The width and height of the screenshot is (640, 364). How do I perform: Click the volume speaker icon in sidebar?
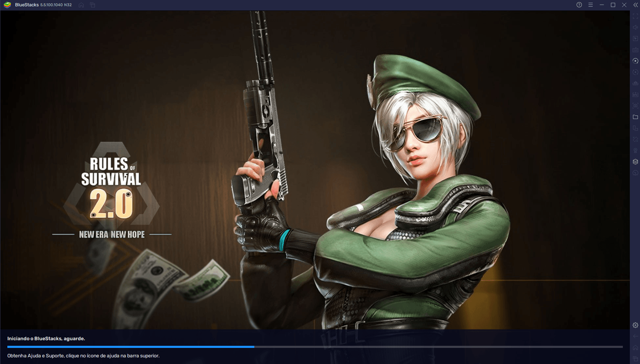coord(635,27)
